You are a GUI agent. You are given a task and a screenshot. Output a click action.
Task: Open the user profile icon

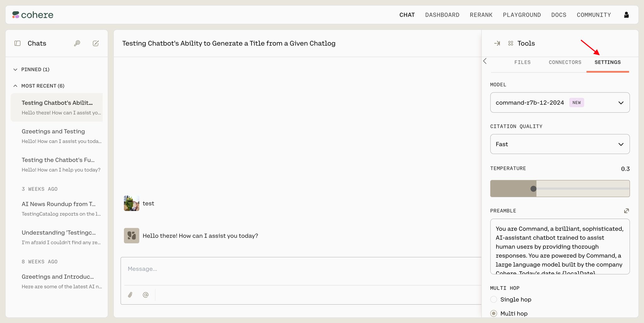click(x=626, y=15)
